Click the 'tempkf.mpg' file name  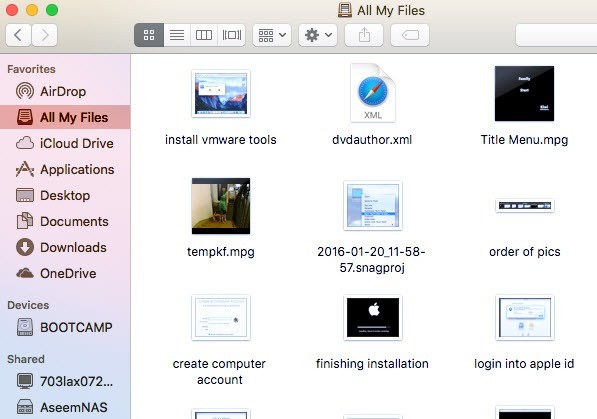(221, 252)
